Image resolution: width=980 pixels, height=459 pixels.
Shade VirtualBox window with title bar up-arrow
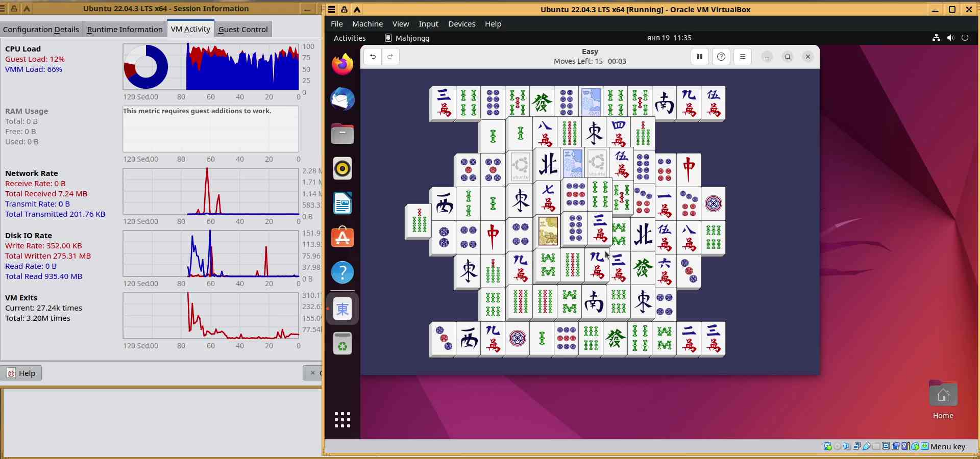tap(357, 9)
